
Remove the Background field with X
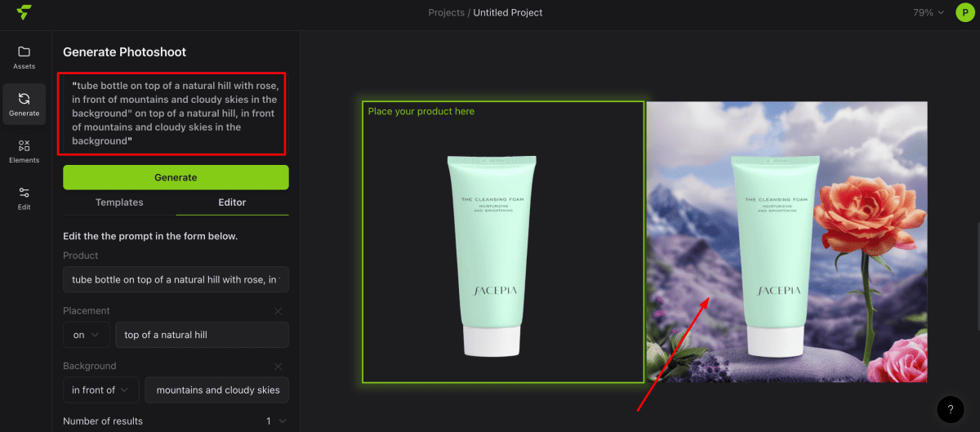pyautogui.click(x=278, y=367)
